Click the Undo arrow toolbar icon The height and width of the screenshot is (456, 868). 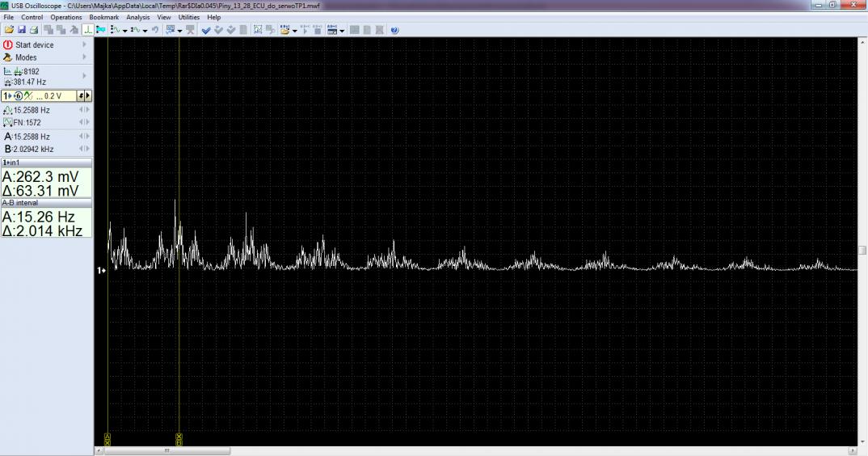154,30
